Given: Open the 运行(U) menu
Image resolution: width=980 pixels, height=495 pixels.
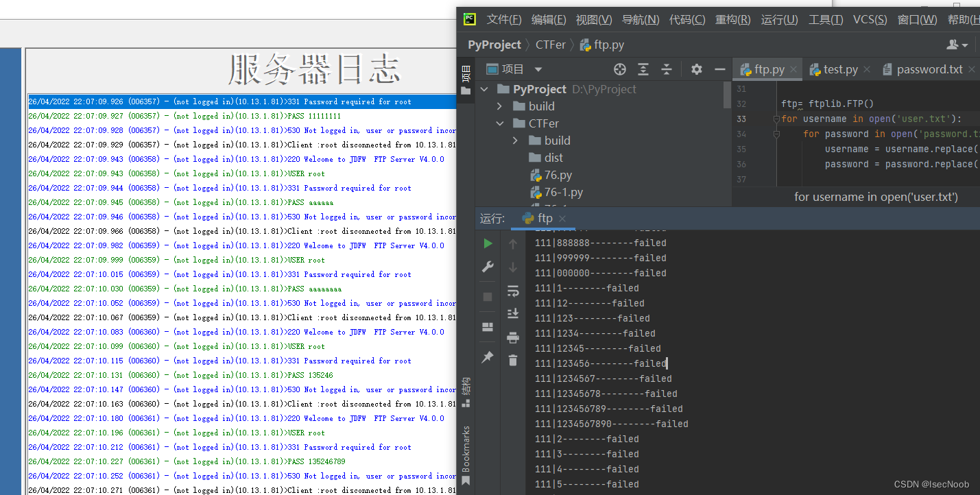Looking at the screenshot, I should (780, 19).
